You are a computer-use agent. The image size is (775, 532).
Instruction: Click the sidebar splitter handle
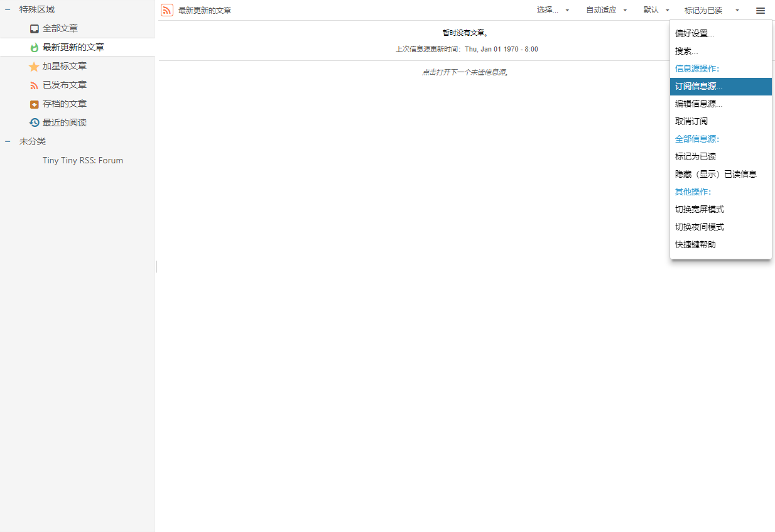(x=156, y=266)
